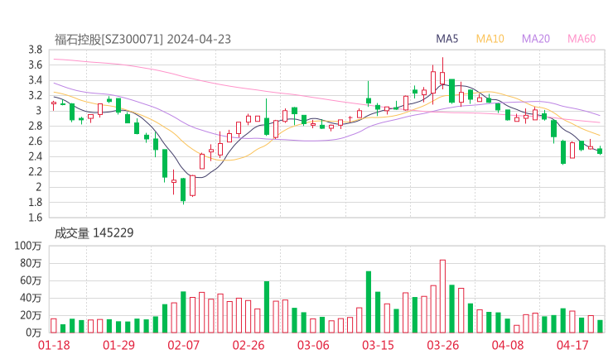Click the highest red candlestick near 03-26
The image size is (613, 364).
(x=442, y=73)
